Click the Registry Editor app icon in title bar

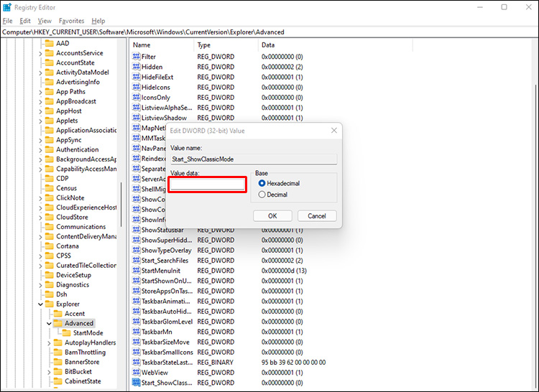coord(7,7)
